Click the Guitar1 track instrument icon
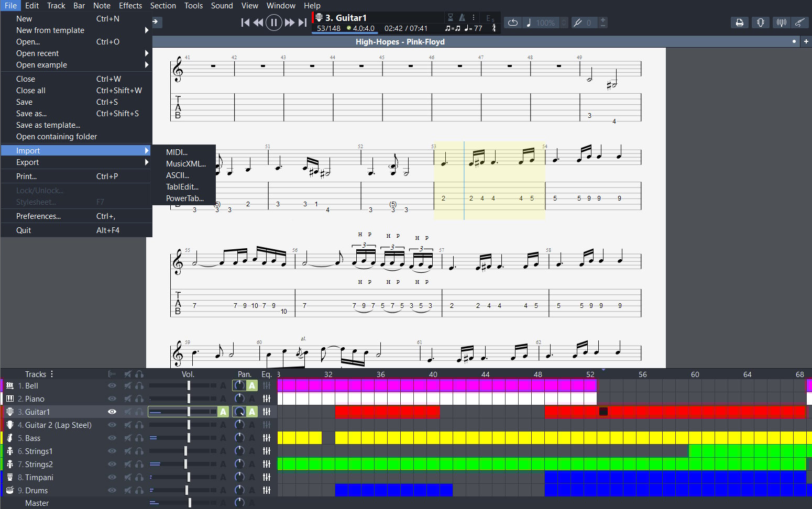Viewport: 812px width, 509px height. (x=9, y=412)
